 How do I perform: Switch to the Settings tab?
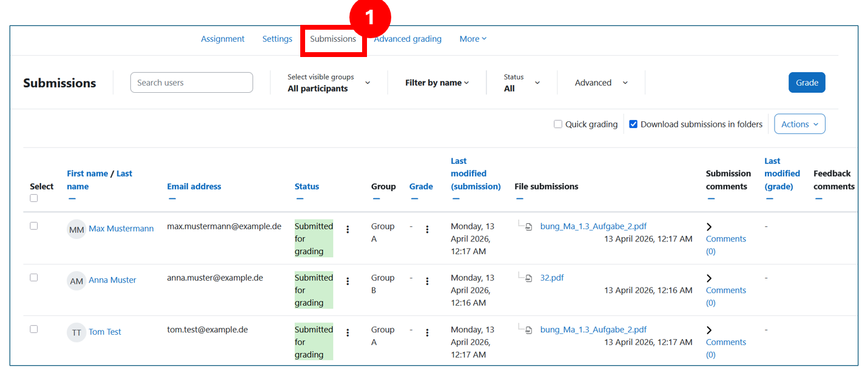(277, 39)
